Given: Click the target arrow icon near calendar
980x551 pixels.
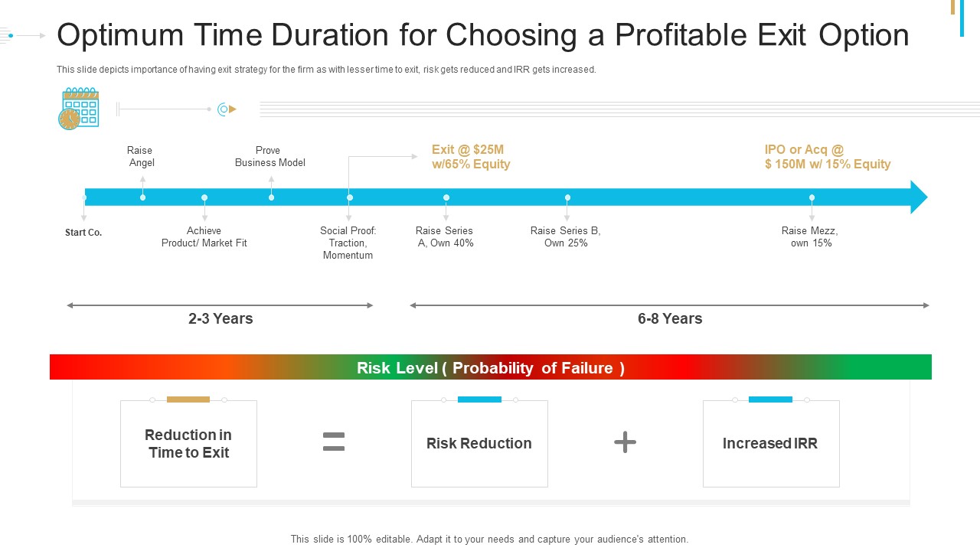Looking at the screenshot, I should tap(227, 109).
